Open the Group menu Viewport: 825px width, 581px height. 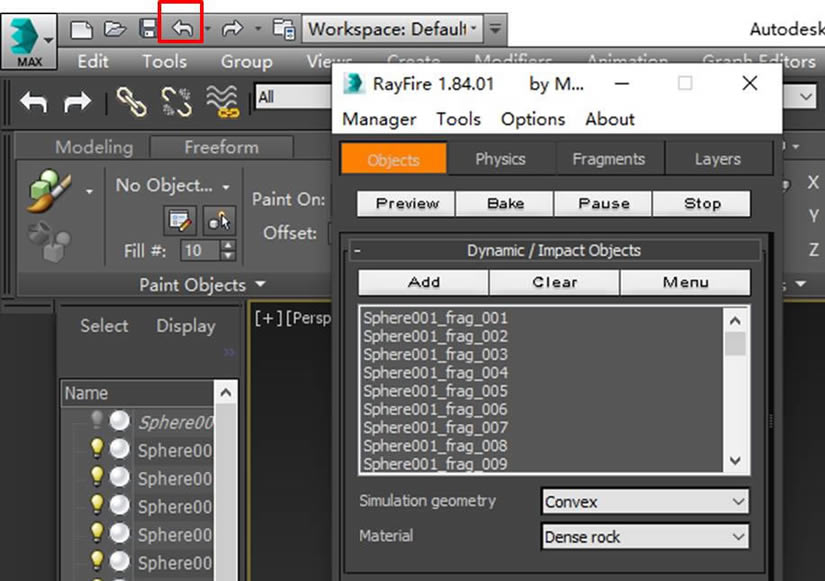[246, 62]
